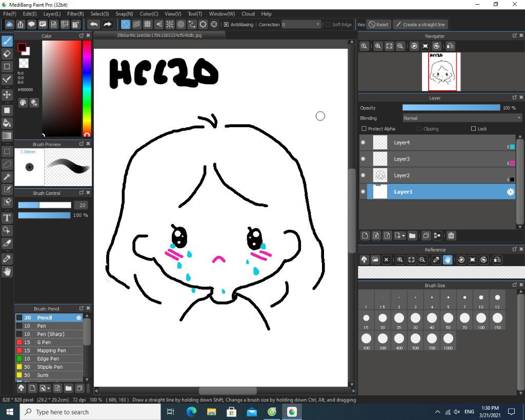Select the Bucket fill tool
The height and width of the screenshot is (420, 525).
pos(7,123)
